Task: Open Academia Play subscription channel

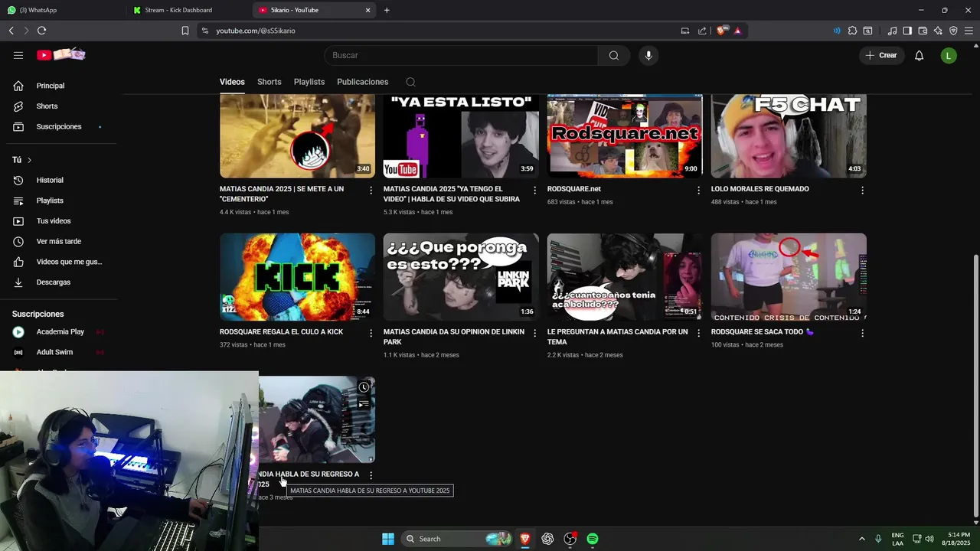Action: click(61, 332)
